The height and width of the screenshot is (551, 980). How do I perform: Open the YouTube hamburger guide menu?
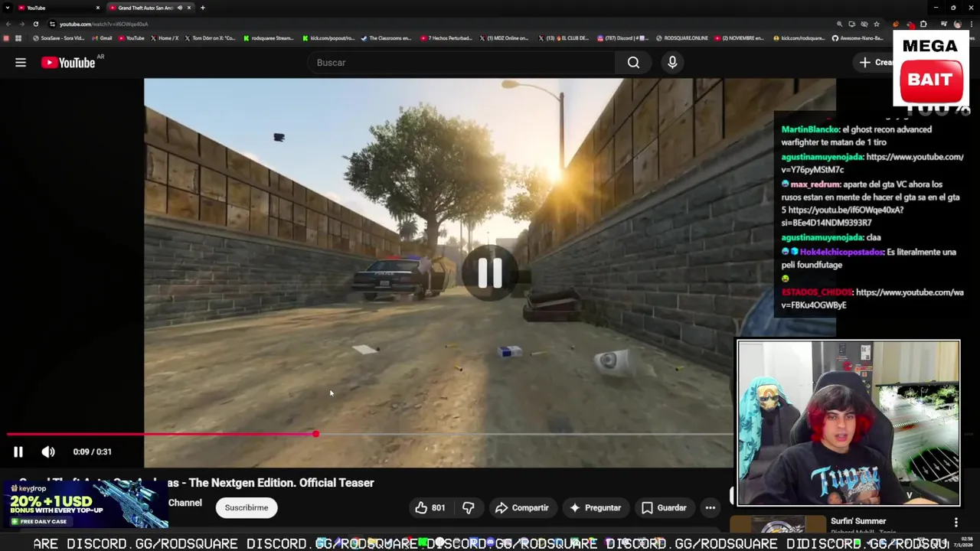click(x=21, y=63)
